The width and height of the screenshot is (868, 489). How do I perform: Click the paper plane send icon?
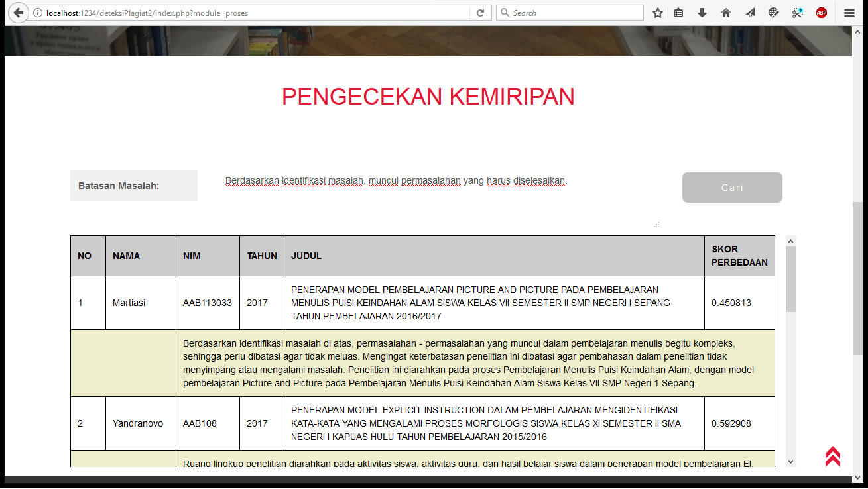[x=750, y=13]
